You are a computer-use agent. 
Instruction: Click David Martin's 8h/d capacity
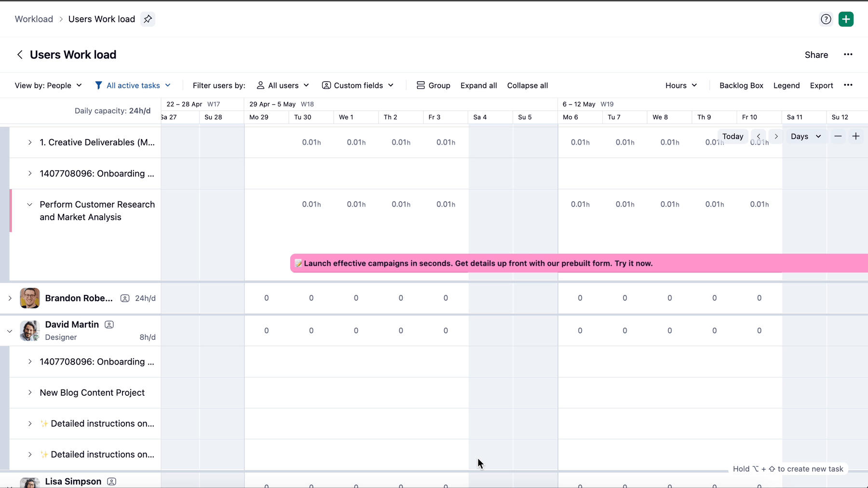click(x=148, y=337)
